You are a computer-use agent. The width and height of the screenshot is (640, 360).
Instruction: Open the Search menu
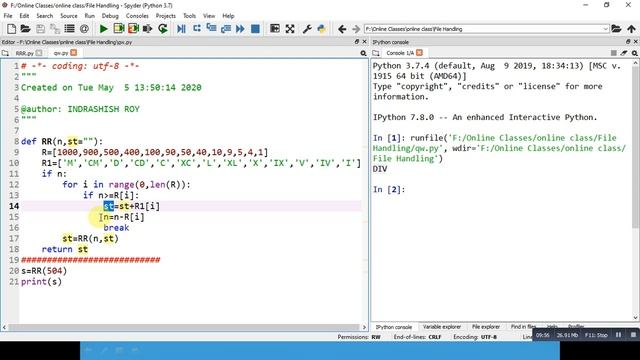[x=44, y=16]
